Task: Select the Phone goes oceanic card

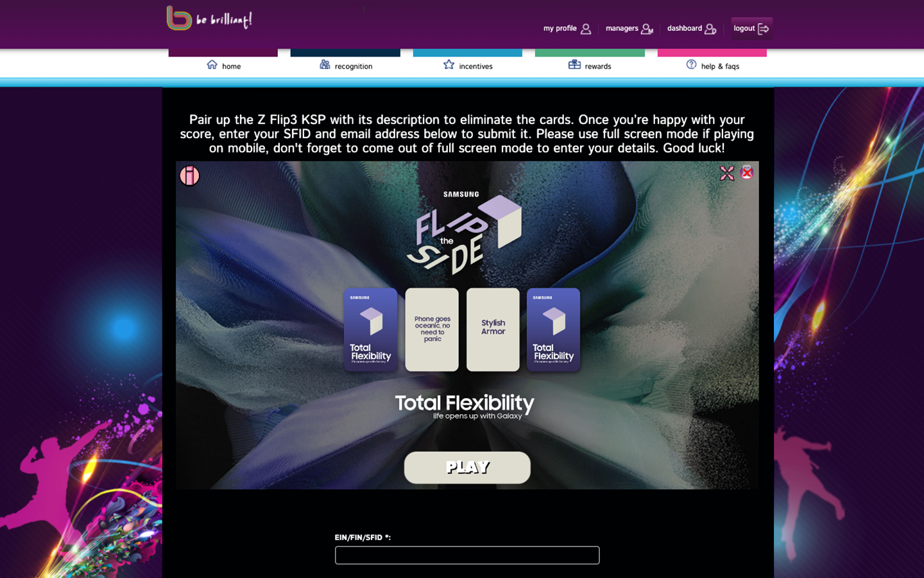Action: coord(432,329)
